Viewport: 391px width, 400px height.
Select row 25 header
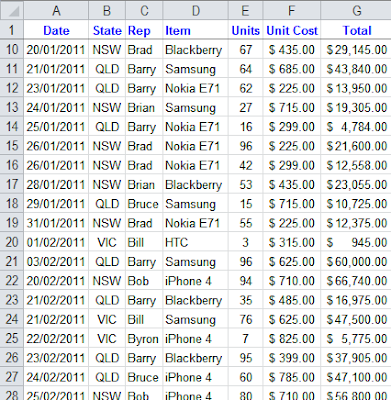click(x=12, y=339)
